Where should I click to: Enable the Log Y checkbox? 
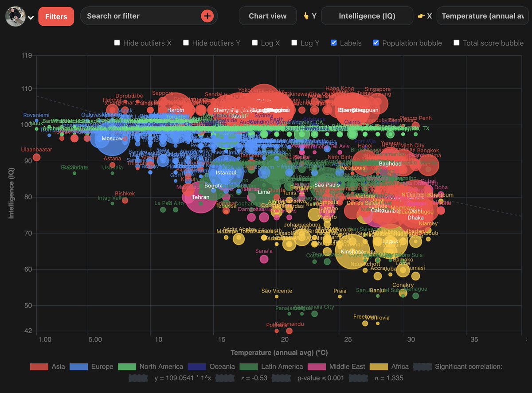294,43
